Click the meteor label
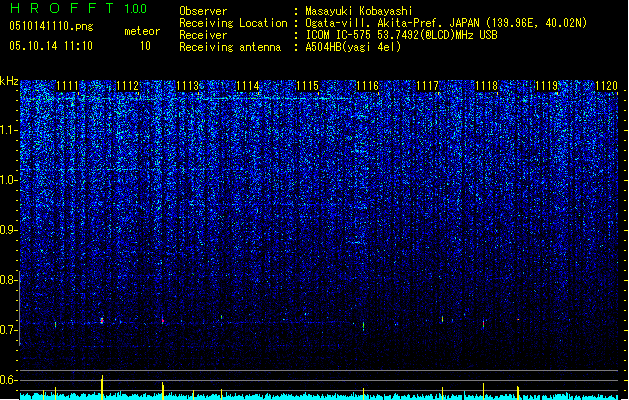The image size is (629, 400). (x=142, y=31)
